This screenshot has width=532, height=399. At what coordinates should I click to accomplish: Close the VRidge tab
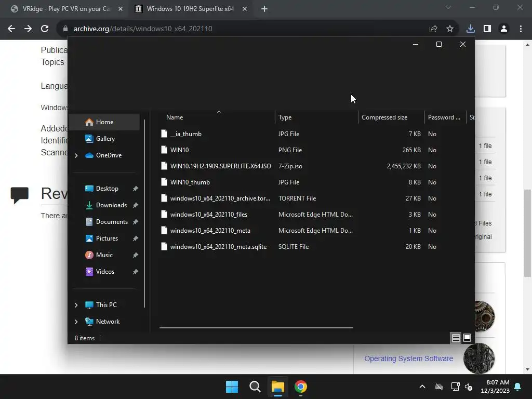(x=121, y=9)
